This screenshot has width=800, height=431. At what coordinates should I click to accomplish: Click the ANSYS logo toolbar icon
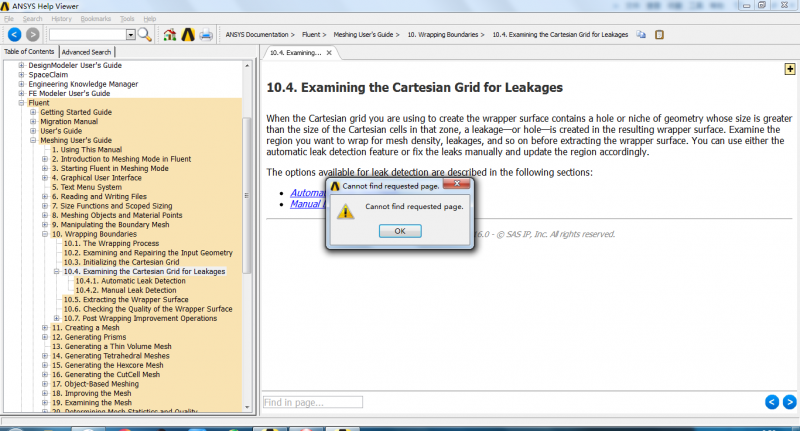click(188, 35)
